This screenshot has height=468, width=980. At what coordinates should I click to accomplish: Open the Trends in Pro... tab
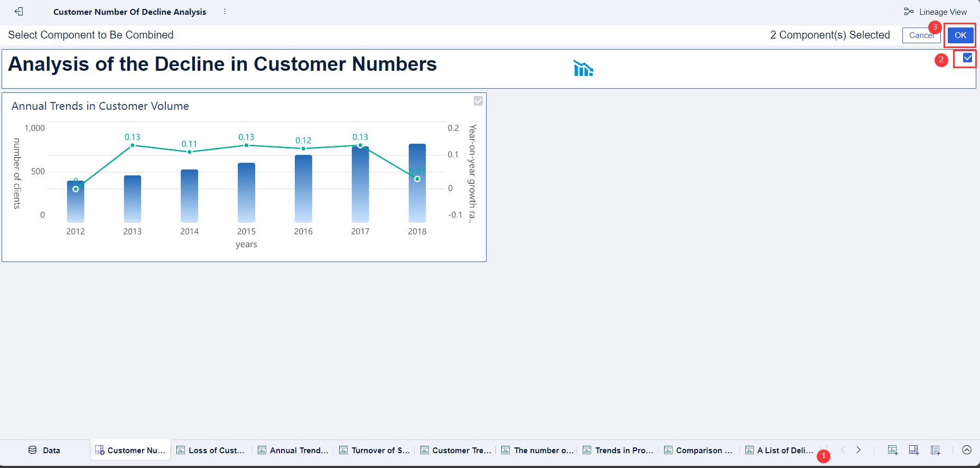(619, 450)
